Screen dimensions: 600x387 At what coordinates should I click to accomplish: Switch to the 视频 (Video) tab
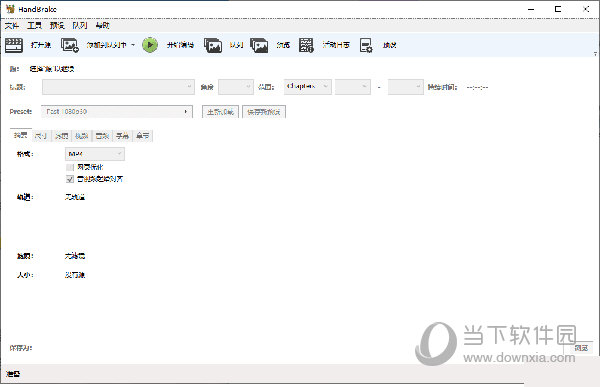(82, 136)
